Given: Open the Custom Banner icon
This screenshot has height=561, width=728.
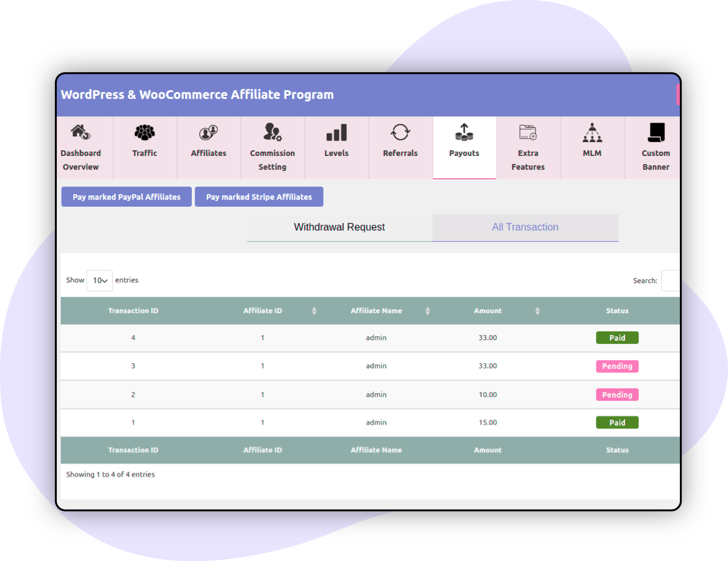Looking at the screenshot, I should click(656, 132).
